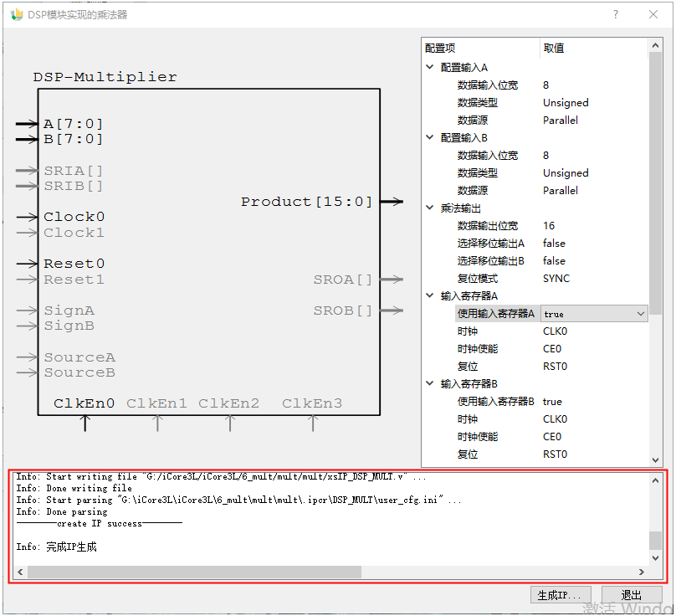The width and height of the screenshot is (676, 616).
Task: Click 选择移位输出A false value
Action: coord(554,244)
